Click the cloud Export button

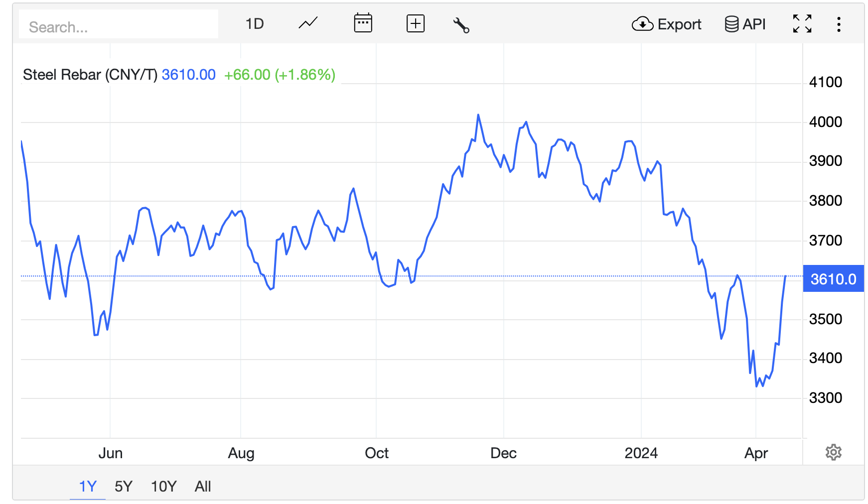tap(666, 24)
